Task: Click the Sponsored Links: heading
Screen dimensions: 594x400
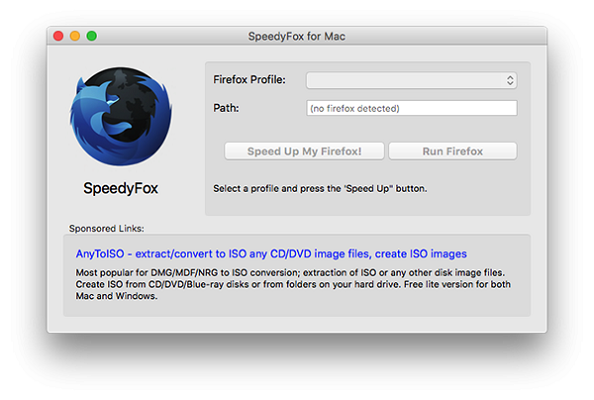Action: coord(106,228)
